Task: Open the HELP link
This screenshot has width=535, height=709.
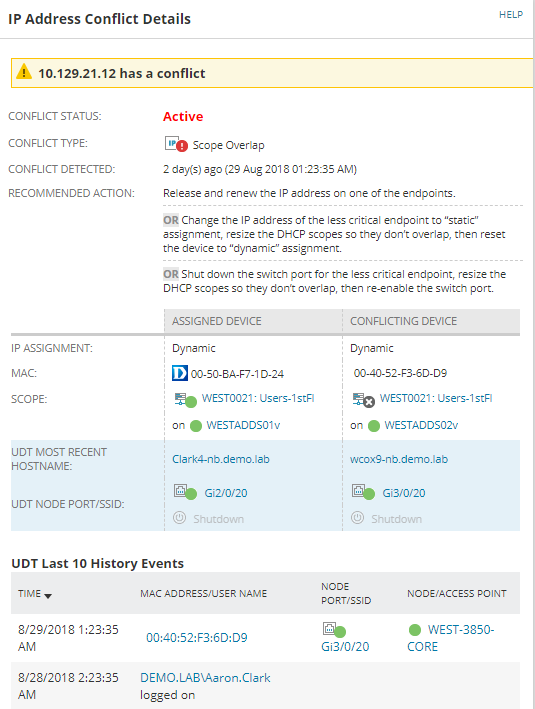Action: 511,14
